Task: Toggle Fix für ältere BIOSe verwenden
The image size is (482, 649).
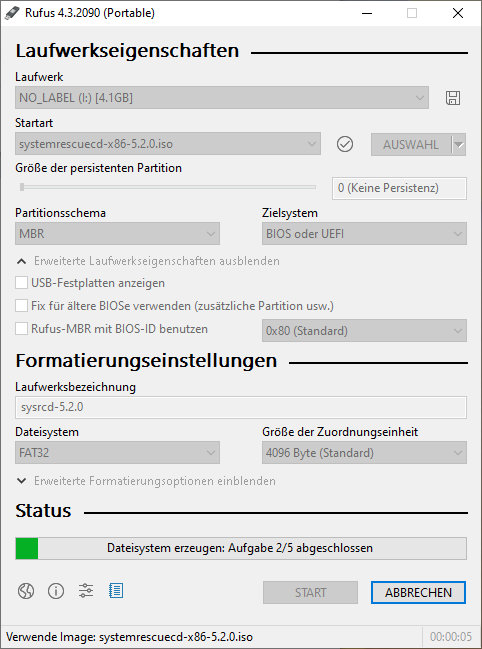Action: click(22, 306)
